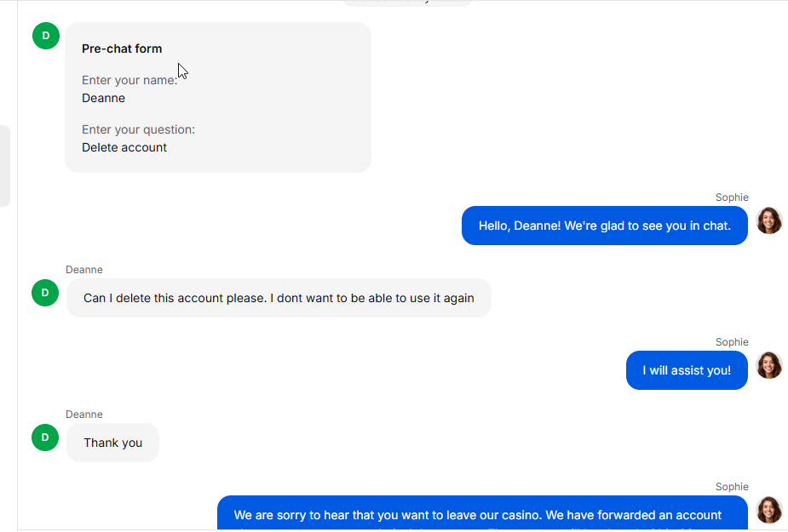Viewport: 788px width, 532px height.
Task: Select the Delete account text in the Pre-chat form
Action: [124, 147]
